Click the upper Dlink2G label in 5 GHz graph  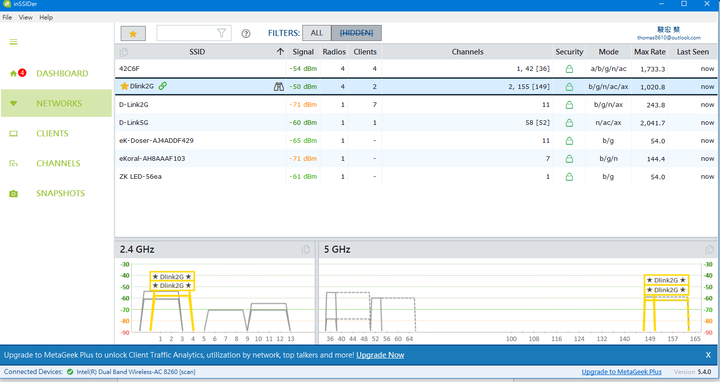(666, 280)
